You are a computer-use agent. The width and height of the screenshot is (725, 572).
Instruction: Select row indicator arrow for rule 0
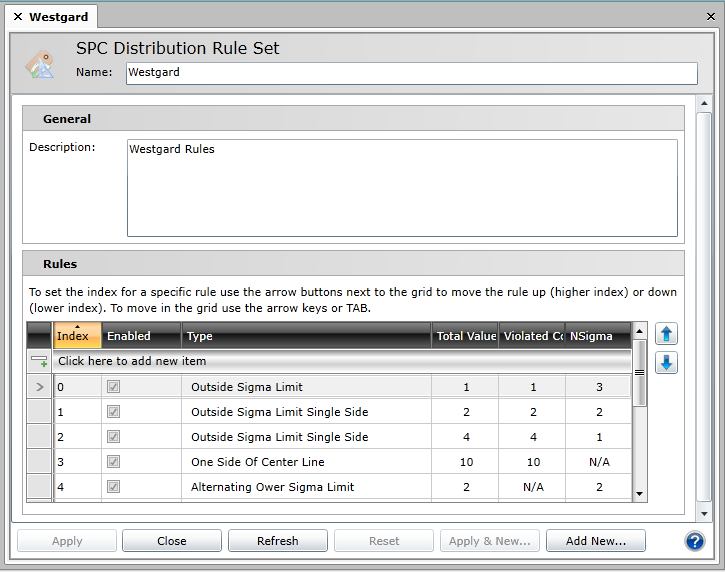(39, 387)
